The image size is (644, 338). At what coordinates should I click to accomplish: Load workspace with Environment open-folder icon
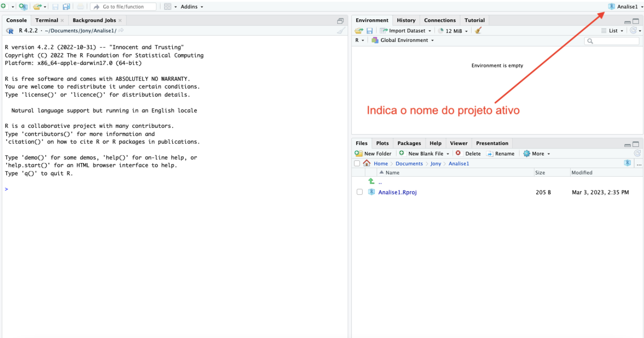(358, 31)
